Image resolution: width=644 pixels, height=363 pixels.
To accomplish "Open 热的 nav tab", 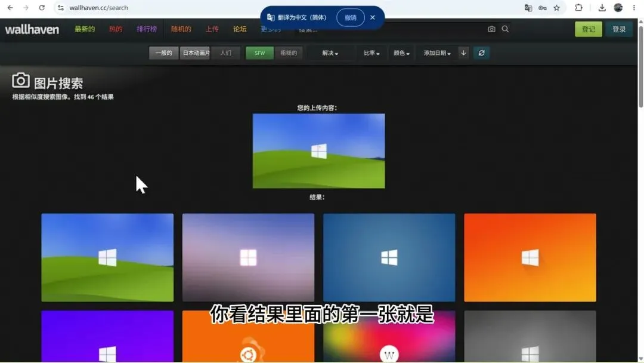I will pos(116,29).
